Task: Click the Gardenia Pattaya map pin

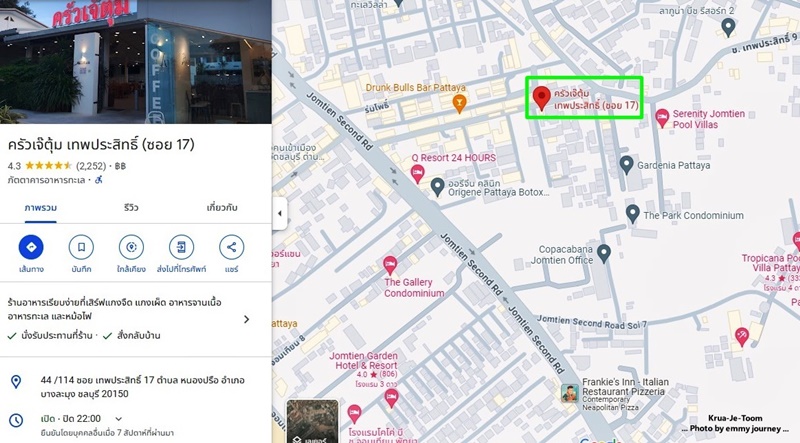Action: [626, 165]
